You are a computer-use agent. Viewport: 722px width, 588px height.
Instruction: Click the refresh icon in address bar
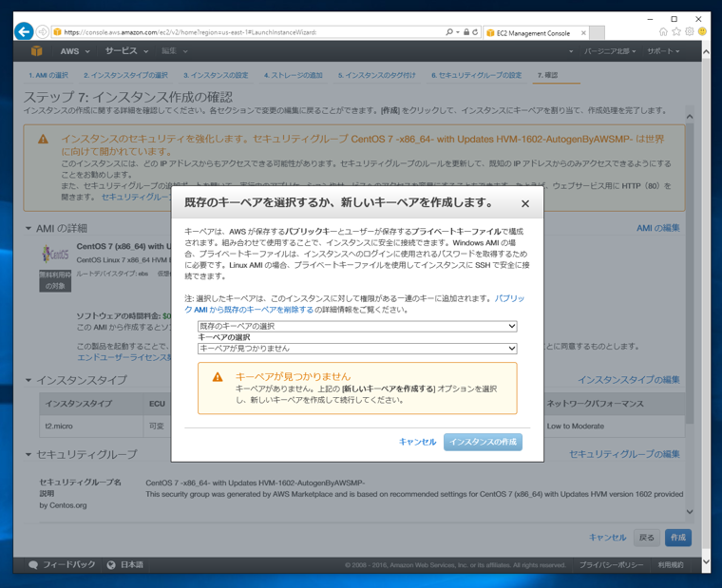(475, 32)
